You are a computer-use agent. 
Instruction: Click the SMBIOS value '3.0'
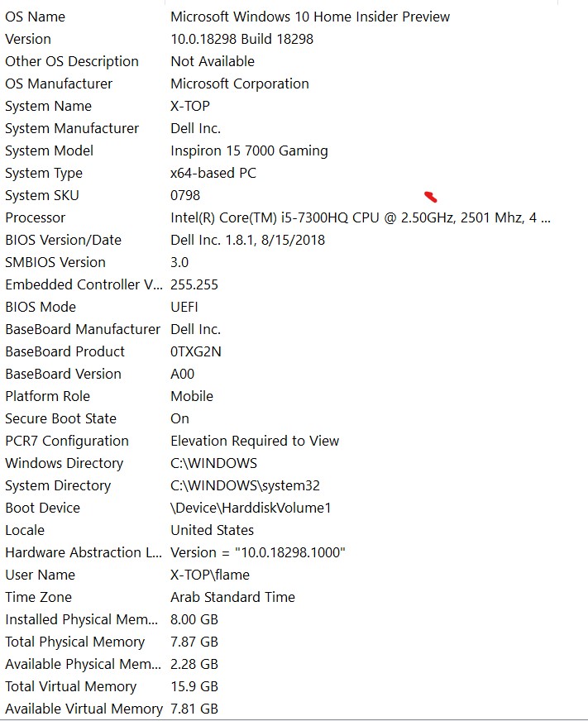pyautogui.click(x=179, y=263)
